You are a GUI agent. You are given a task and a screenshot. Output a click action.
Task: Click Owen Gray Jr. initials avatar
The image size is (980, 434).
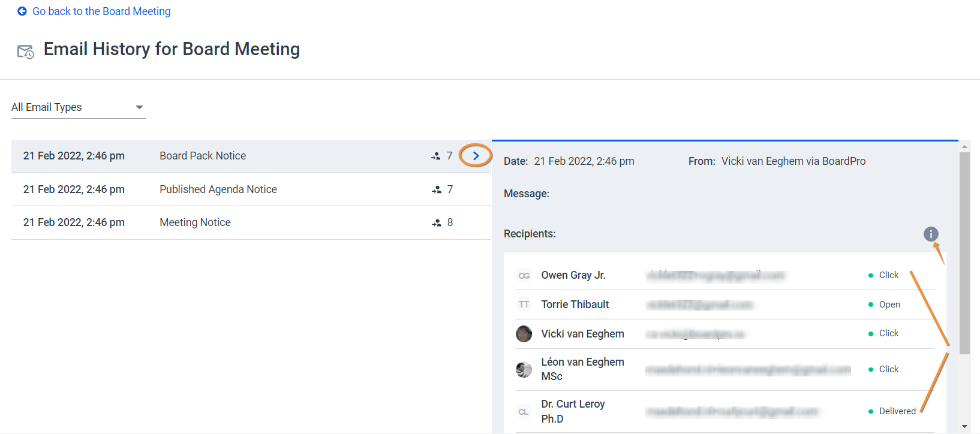coord(524,276)
